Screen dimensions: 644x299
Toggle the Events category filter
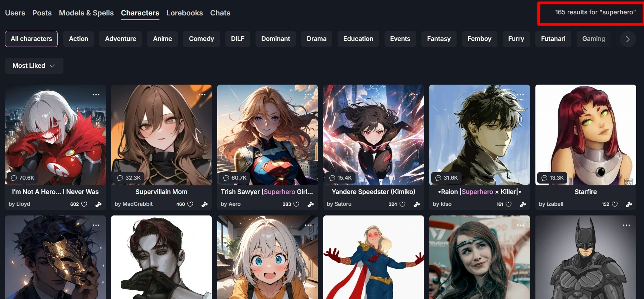point(400,39)
